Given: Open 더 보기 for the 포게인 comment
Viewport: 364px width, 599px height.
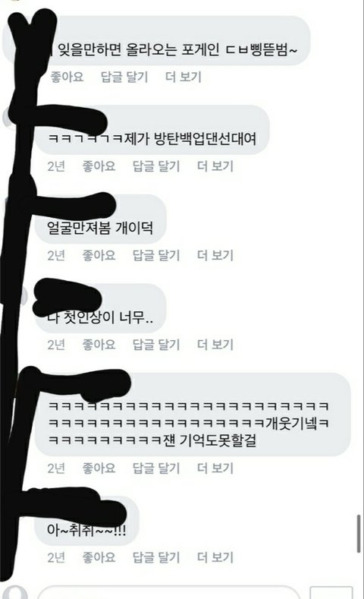Looking at the screenshot, I should point(184,77).
